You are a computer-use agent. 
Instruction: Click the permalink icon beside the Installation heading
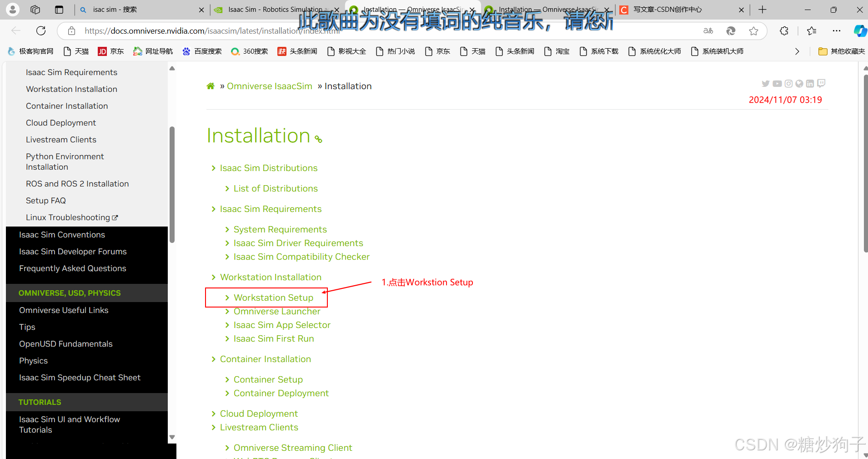tap(318, 139)
